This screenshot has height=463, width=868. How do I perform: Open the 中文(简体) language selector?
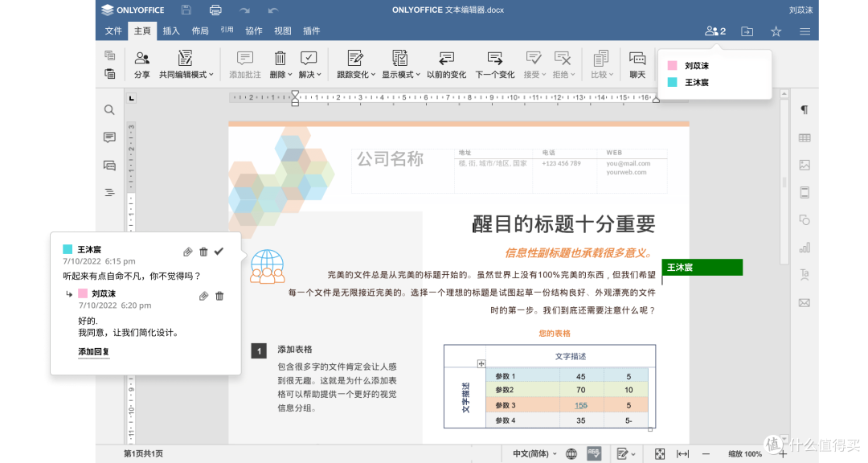[534, 454]
